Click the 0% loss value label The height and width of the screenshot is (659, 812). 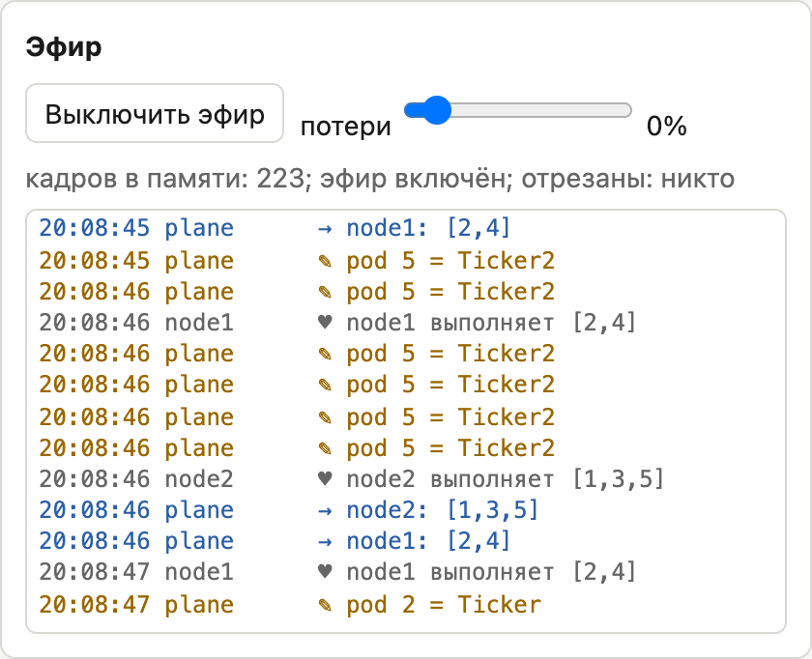[666, 126]
